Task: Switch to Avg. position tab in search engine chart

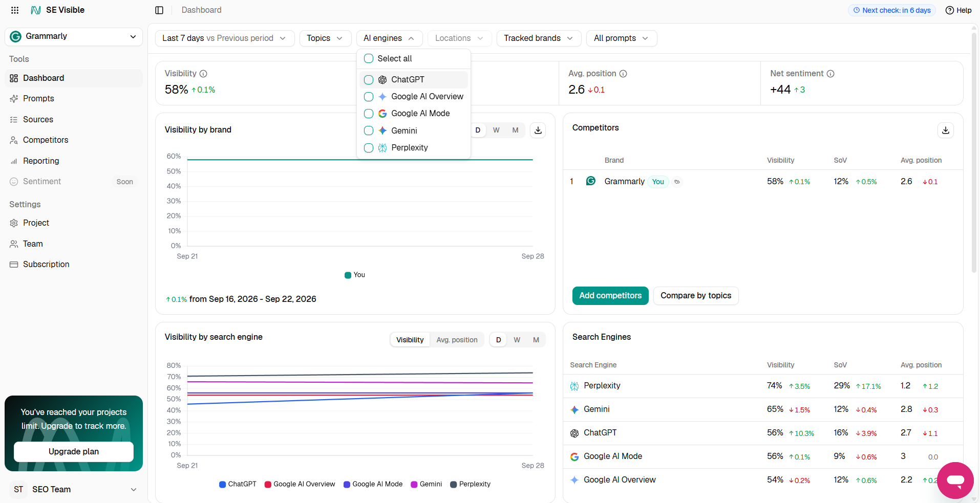Action: tap(457, 340)
